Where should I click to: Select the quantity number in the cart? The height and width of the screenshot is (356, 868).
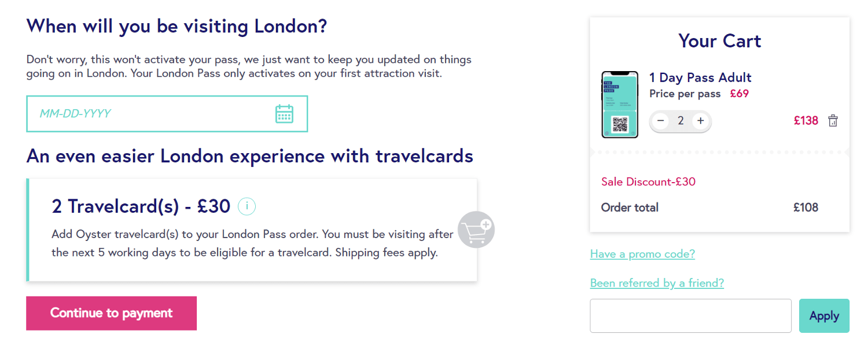pyautogui.click(x=681, y=121)
